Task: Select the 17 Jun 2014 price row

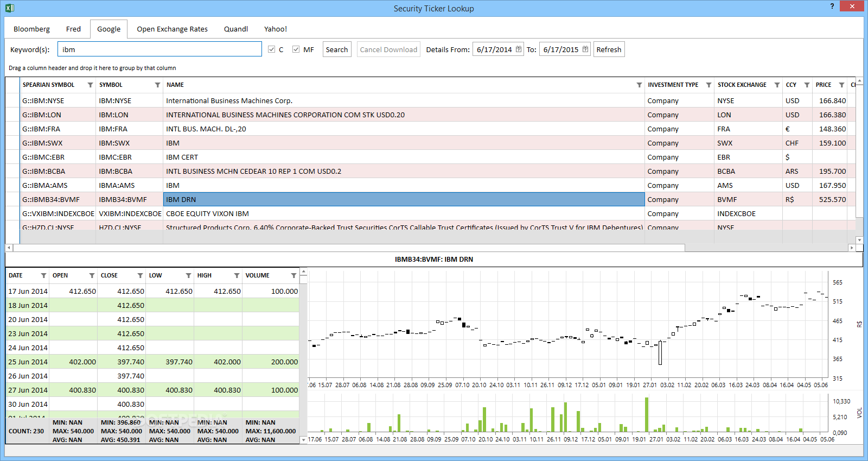Action: (152, 291)
